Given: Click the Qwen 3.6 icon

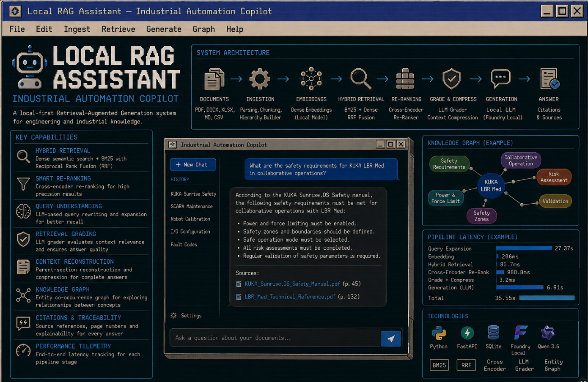Looking at the screenshot, I should (548, 333).
